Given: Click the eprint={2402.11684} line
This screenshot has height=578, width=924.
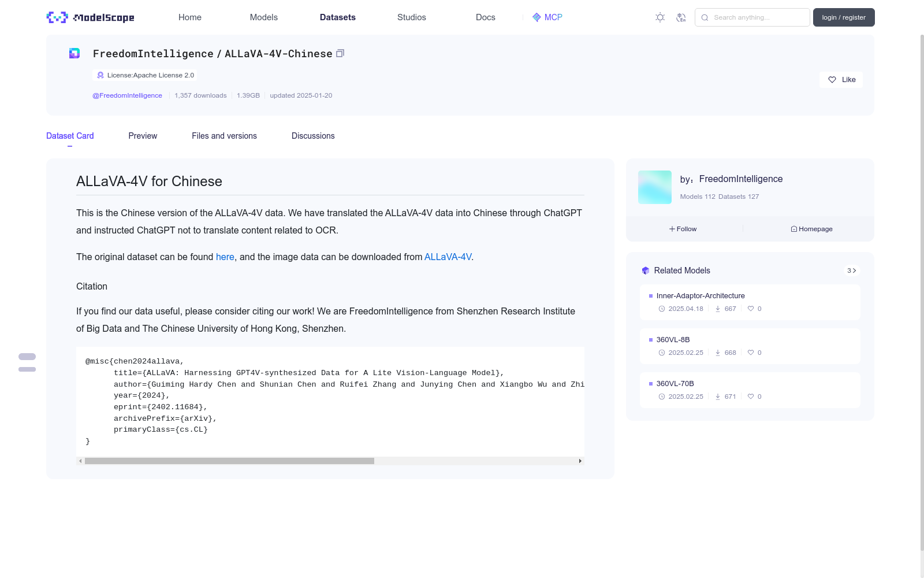Looking at the screenshot, I should tap(161, 407).
